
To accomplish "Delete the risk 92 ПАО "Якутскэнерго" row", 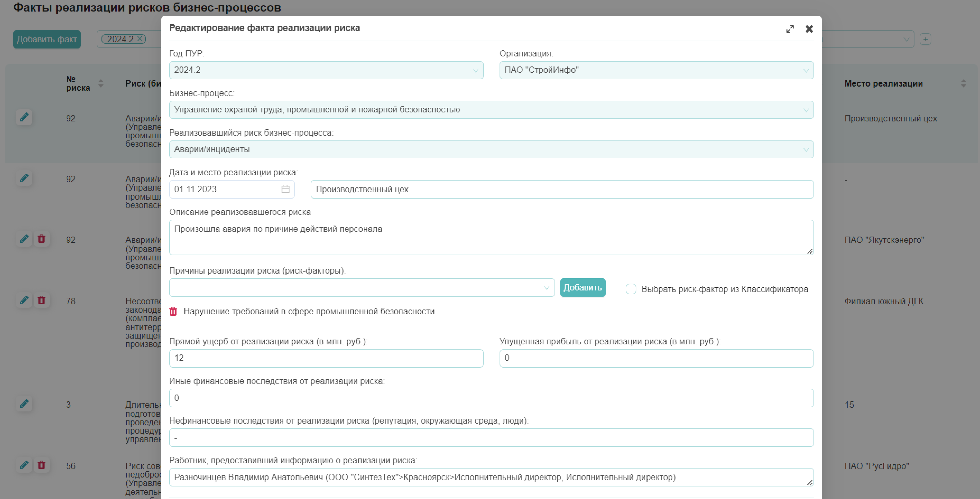I will [41, 239].
